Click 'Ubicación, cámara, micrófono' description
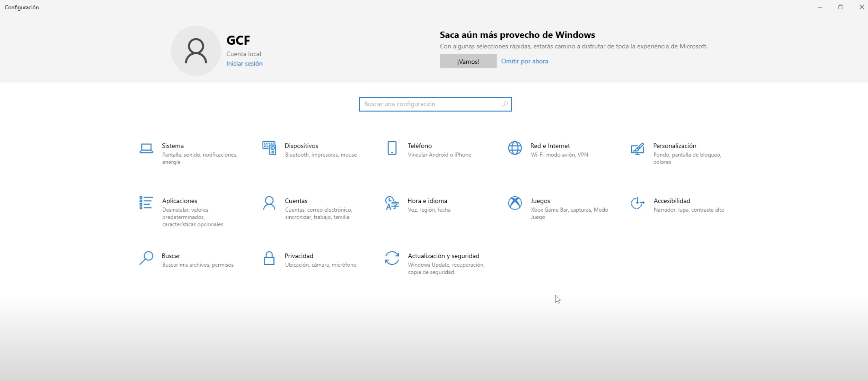 (x=320, y=265)
